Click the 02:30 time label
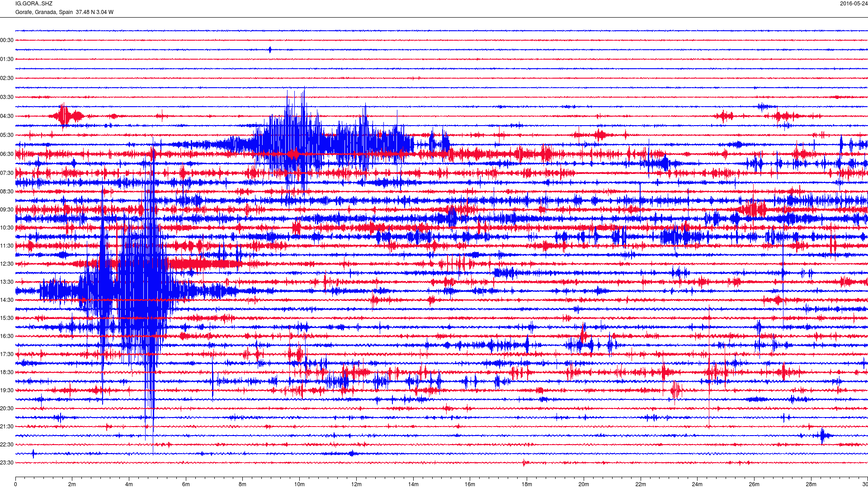This screenshot has height=488, width=868. [7, 78]
